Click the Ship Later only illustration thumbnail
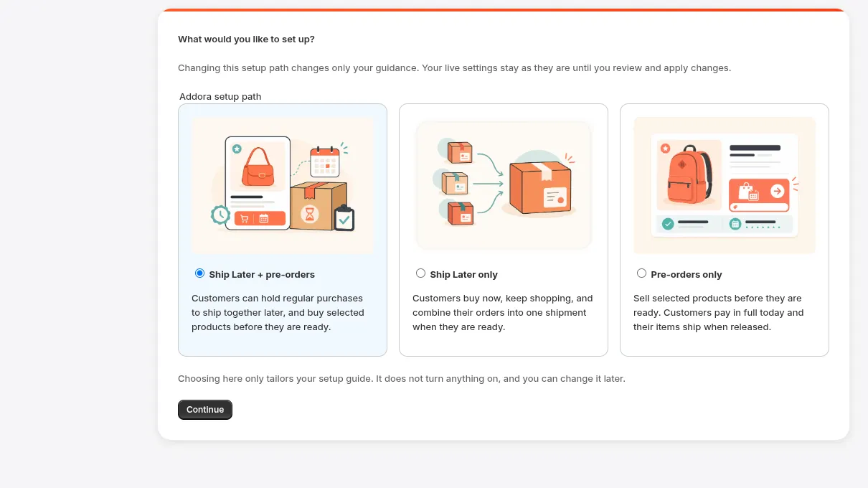868x488 pixels. [x=504, y=185]
